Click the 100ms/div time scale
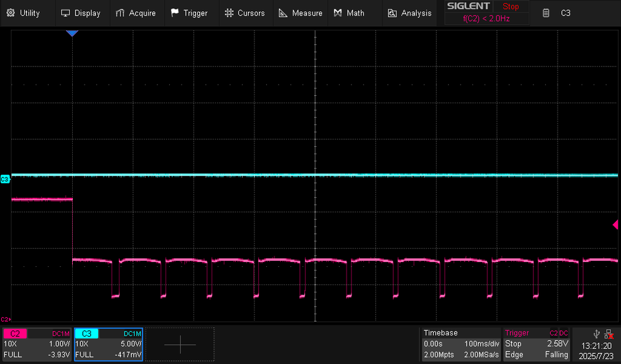The image size is (621, 364). [482, 344]
